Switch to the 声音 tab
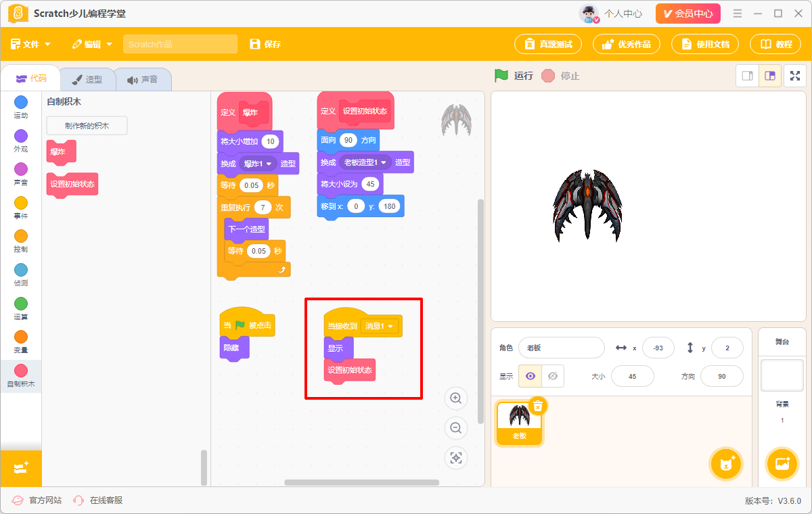 142,79
